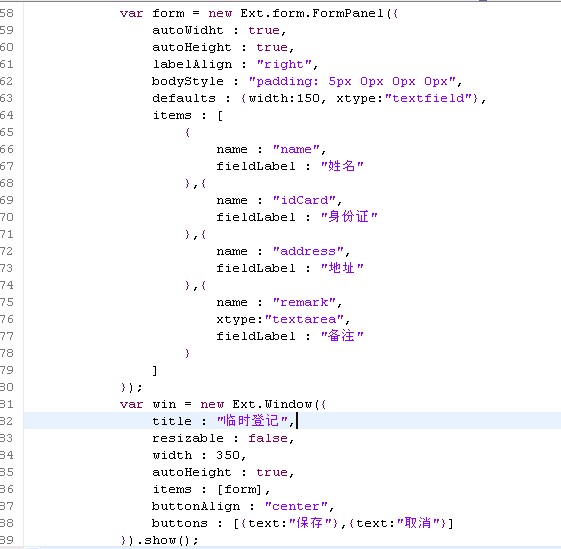Click the "姓名" fieldLabel value
The height and width of the screenshot is (549, 561).
click(342, 166)
